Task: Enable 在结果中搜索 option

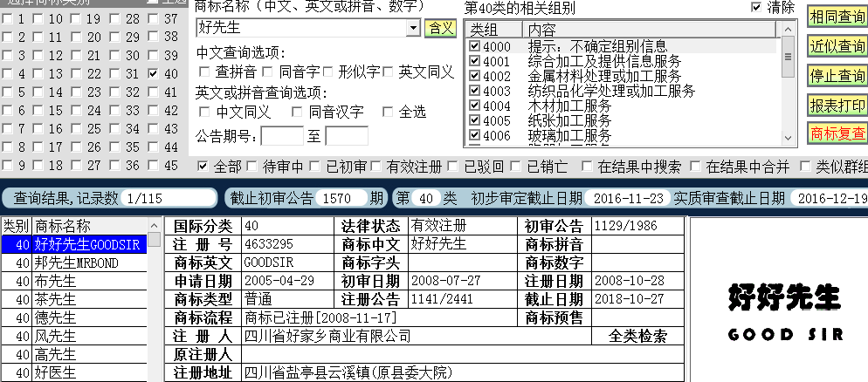Action: [x=587, y=166]
